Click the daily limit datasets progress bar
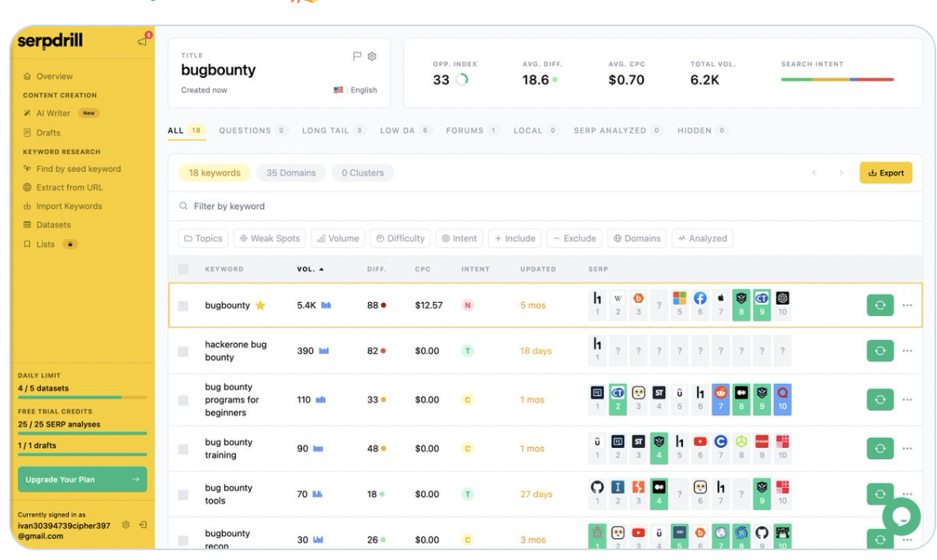The width and height of the screenshot is (937, 560). point(83,397)
